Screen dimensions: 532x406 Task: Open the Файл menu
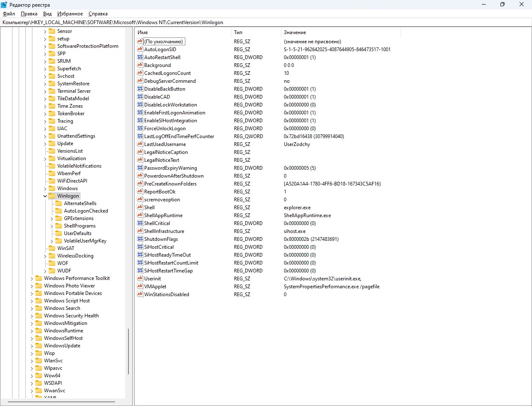tap(9, 14)
